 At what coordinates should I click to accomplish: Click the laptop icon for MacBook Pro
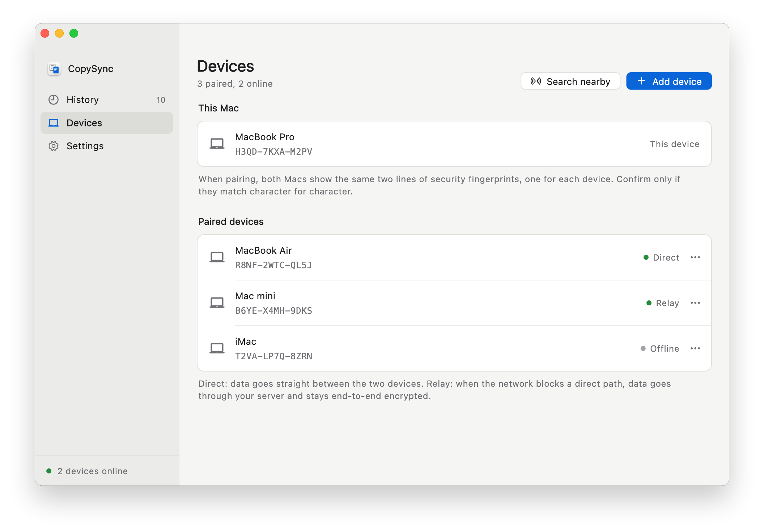[217, 144]
